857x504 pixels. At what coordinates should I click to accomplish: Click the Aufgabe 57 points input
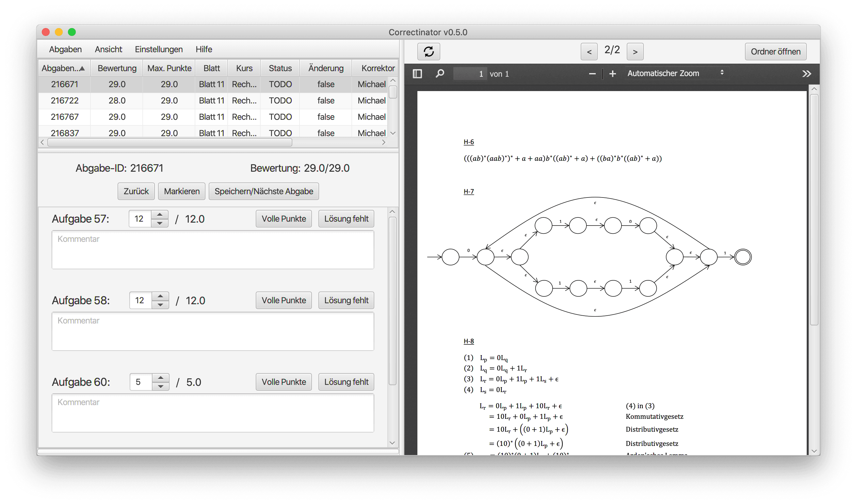tap(140, 219)
